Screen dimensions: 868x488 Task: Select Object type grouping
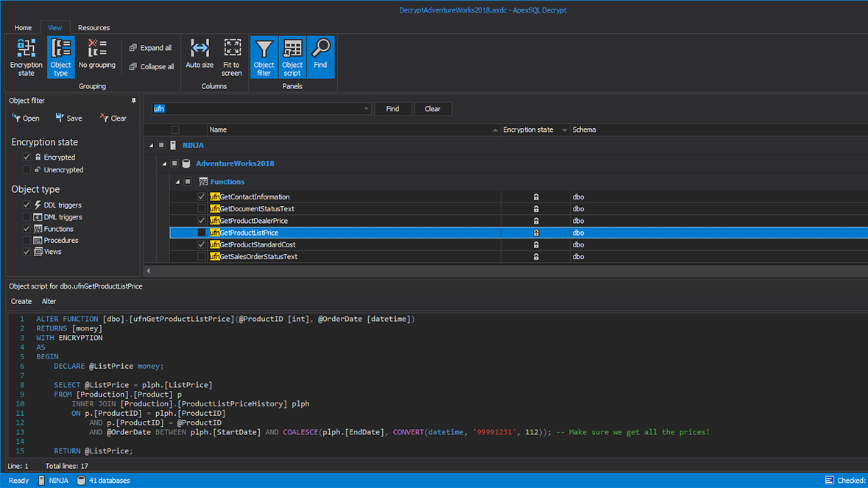click(61, 57)
